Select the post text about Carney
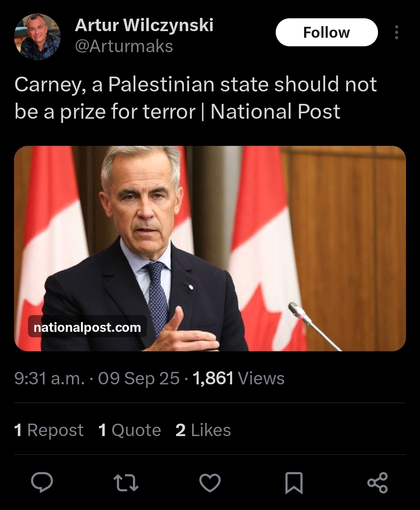 point(196,98)
